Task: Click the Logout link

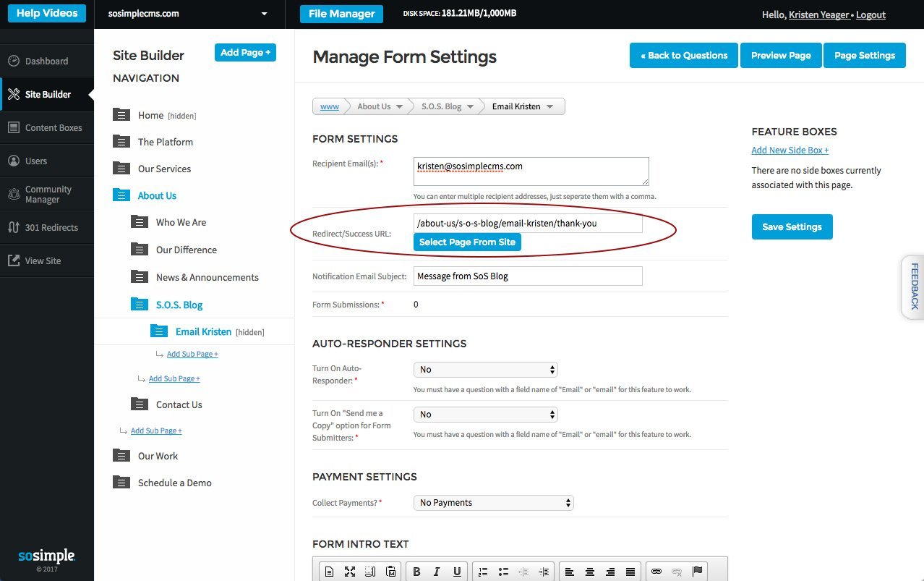Action: (870, 14)
